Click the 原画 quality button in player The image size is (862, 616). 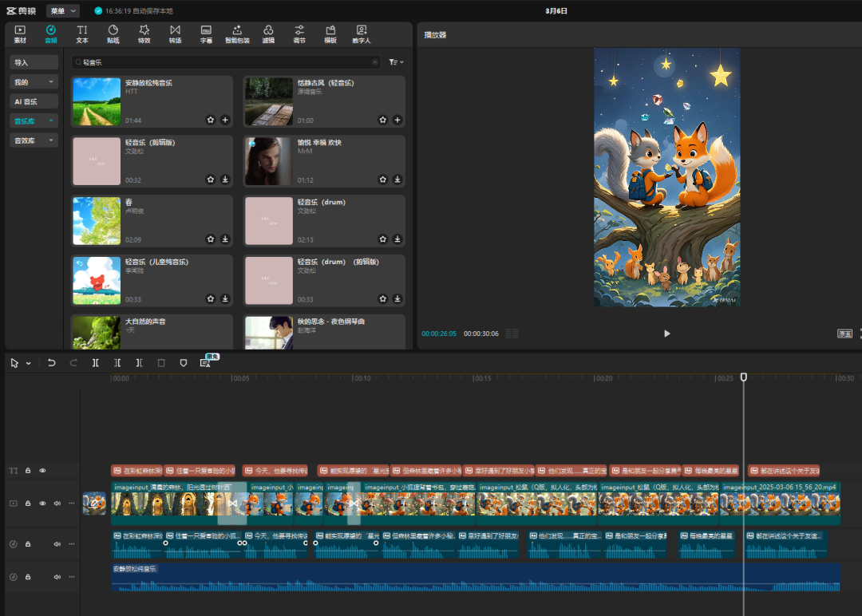point(844,334)
